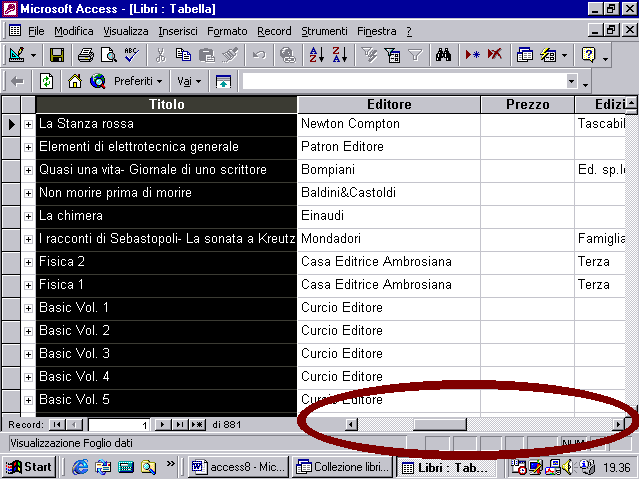Toggle the Apply Filter funnel

point(415,55)
